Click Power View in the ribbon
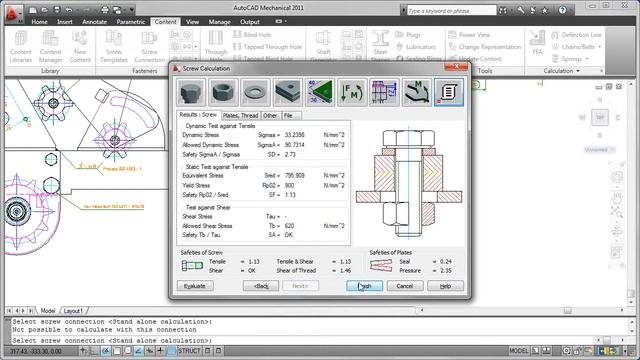This screenshot has height=360, width=640. pos(469,35)
